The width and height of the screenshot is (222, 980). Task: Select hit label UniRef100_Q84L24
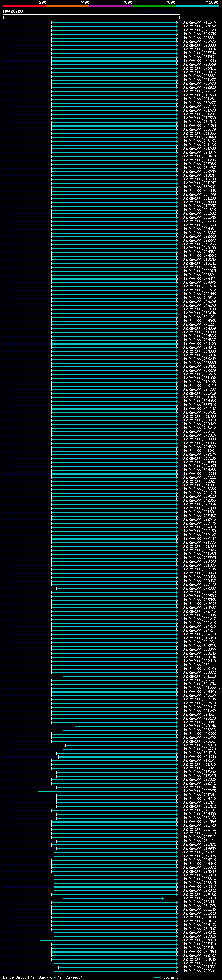[199, 841]
